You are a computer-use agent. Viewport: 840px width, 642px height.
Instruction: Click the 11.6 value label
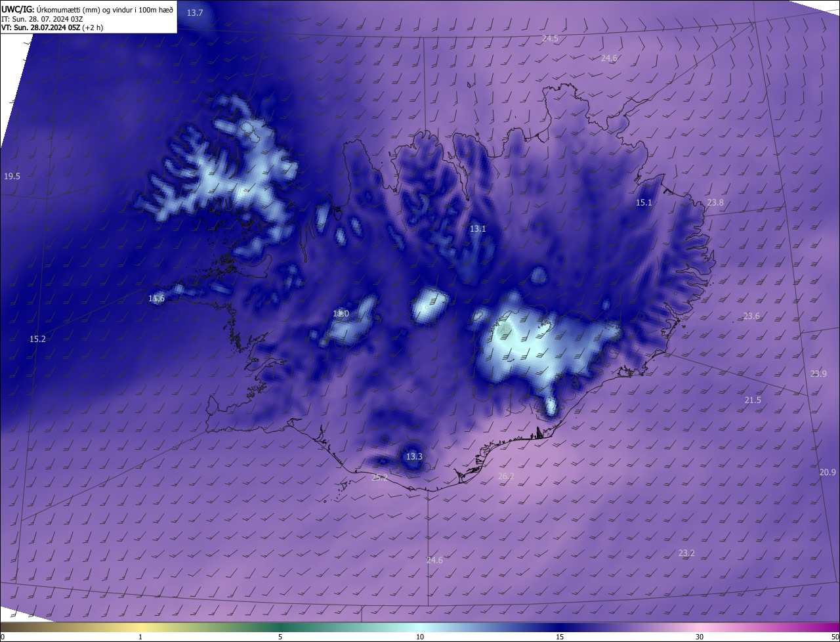point(156,299)
